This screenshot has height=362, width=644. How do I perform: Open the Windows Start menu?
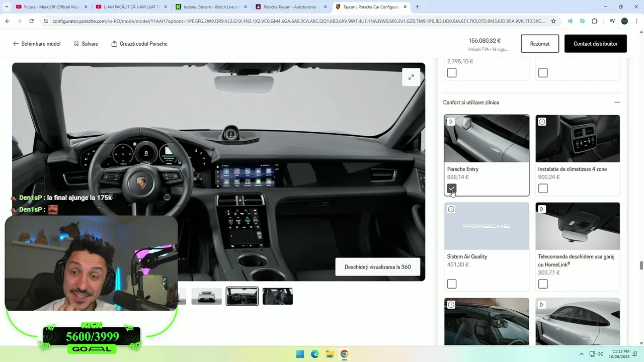tap(300, 354)
